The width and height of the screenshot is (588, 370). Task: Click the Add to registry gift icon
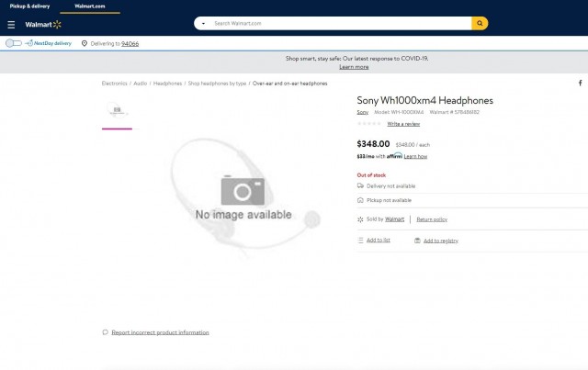click(x=417, y=241)
